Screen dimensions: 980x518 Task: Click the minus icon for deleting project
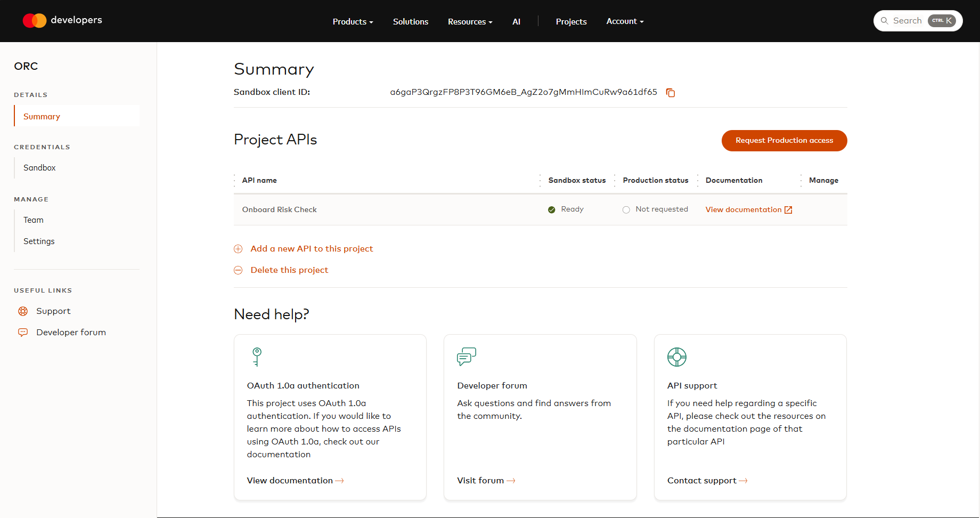tap(238, 270)
